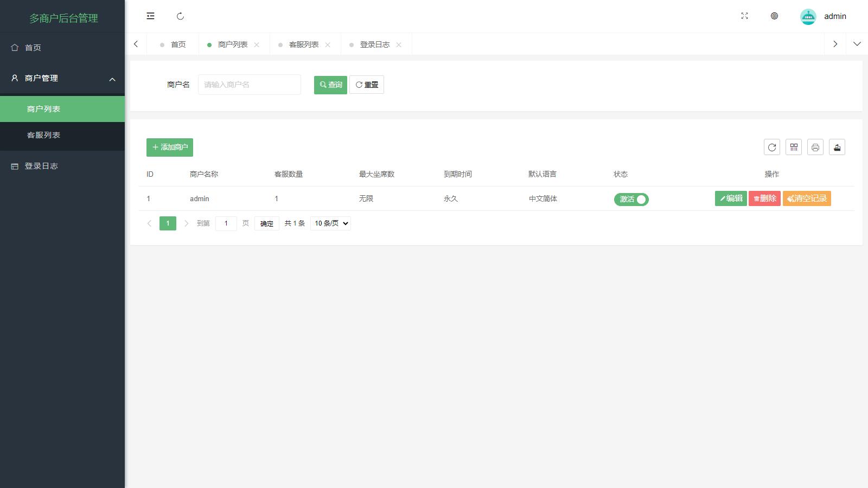Click the admin avatar picture

click(x=808, y=16)
